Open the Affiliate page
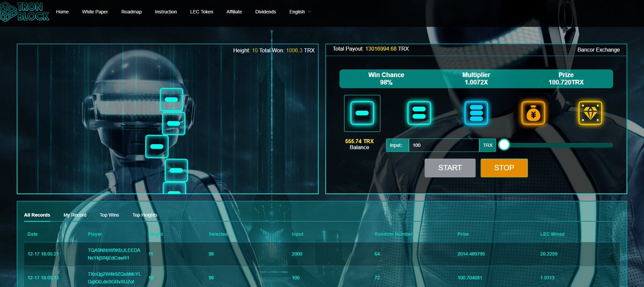Image resolution: width=644 pixels, height=287 pixels. coord(234,12)
